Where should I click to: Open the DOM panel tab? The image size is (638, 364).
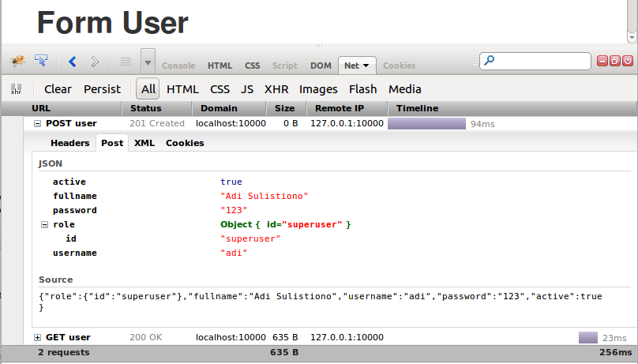(321, 66)
